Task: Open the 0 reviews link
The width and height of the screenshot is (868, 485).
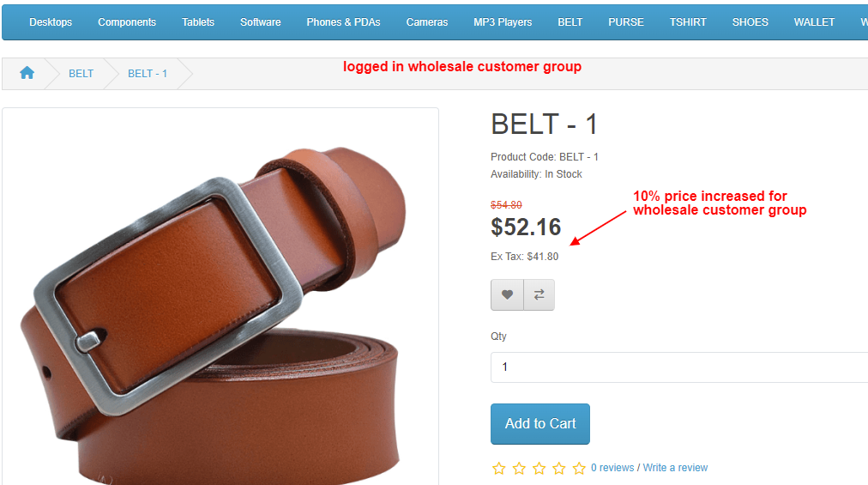Action: click(612, 468)
